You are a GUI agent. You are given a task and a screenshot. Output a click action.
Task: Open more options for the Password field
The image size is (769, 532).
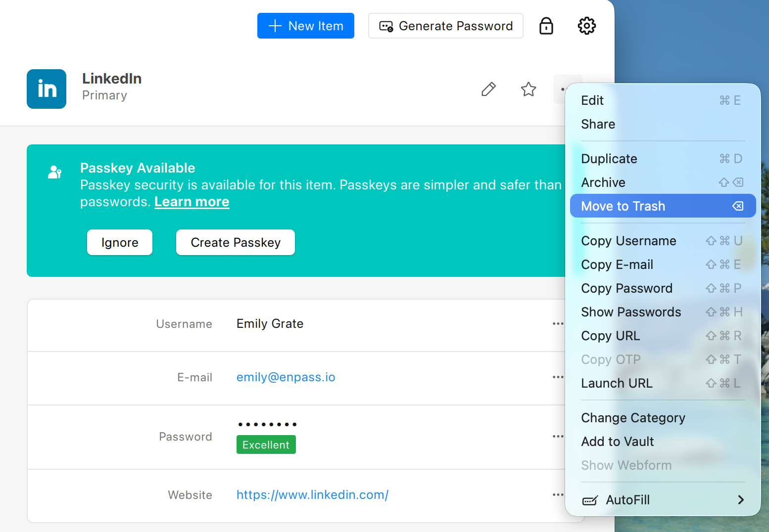558,437
